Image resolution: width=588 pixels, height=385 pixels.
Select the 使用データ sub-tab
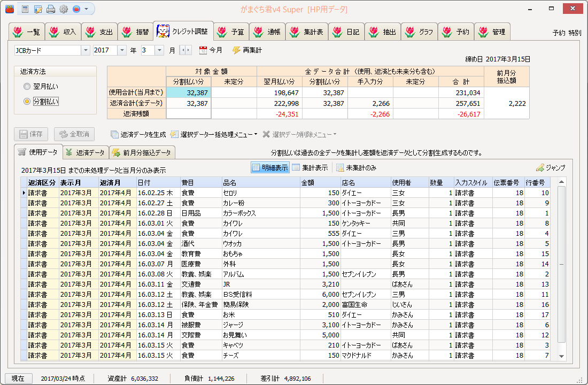[x=38, y=152]
